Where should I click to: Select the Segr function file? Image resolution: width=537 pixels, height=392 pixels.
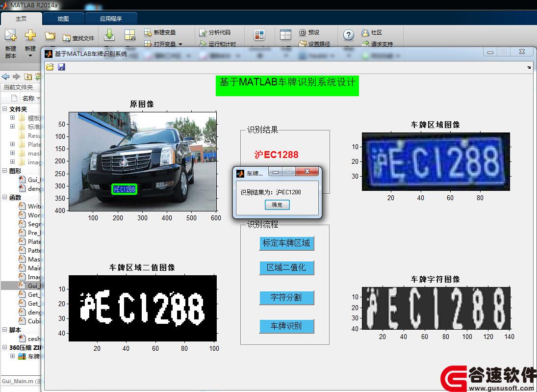pos(30,224)
